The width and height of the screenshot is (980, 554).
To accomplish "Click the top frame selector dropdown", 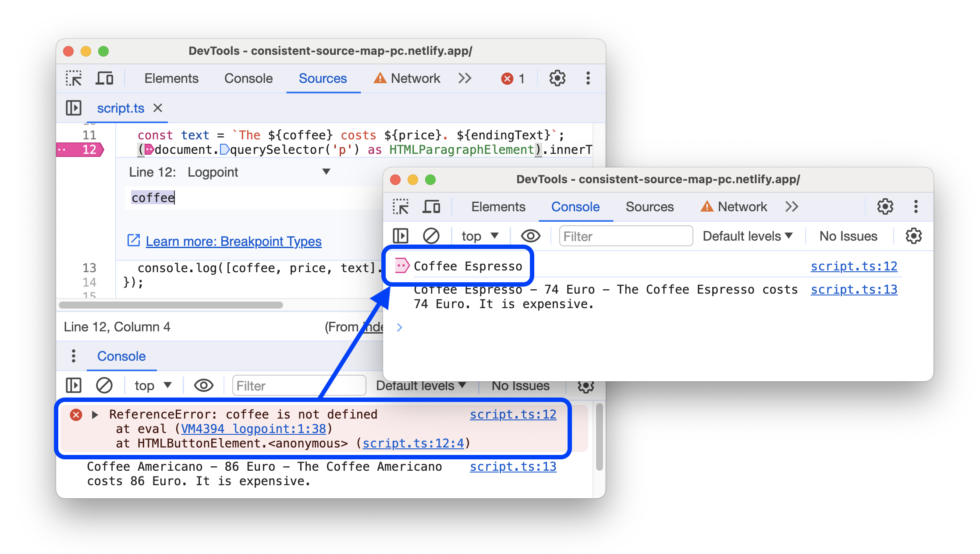I will coord(479,236).
